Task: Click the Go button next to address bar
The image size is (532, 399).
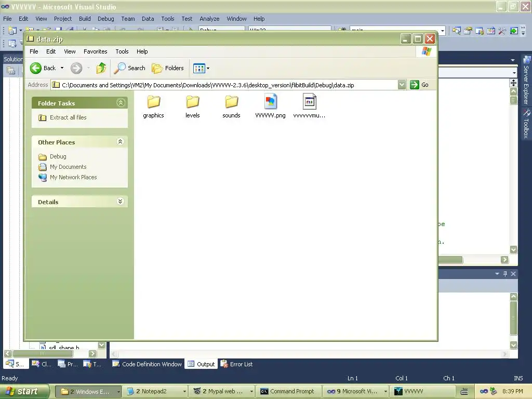Action: tap(419, 85)
